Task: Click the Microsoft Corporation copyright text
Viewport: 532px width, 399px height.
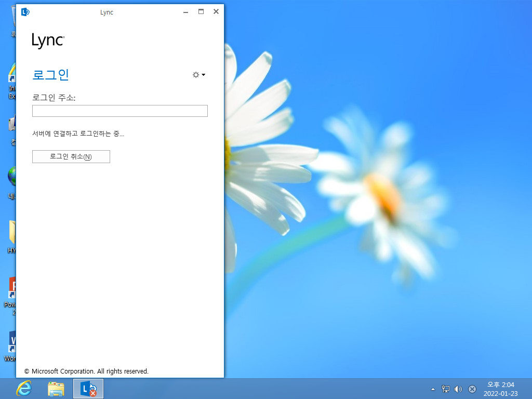Action: pos(87,371)
